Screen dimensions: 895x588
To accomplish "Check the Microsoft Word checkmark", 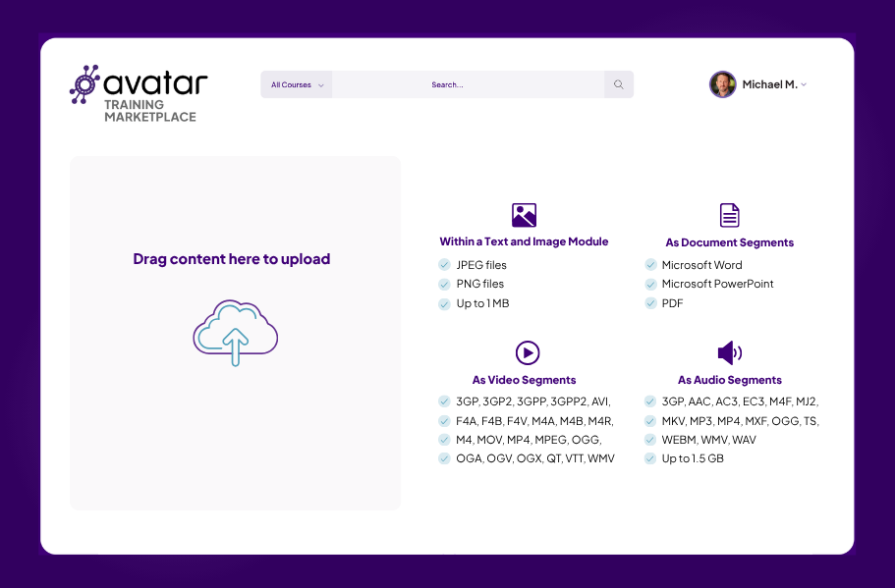I will (650, 265).
